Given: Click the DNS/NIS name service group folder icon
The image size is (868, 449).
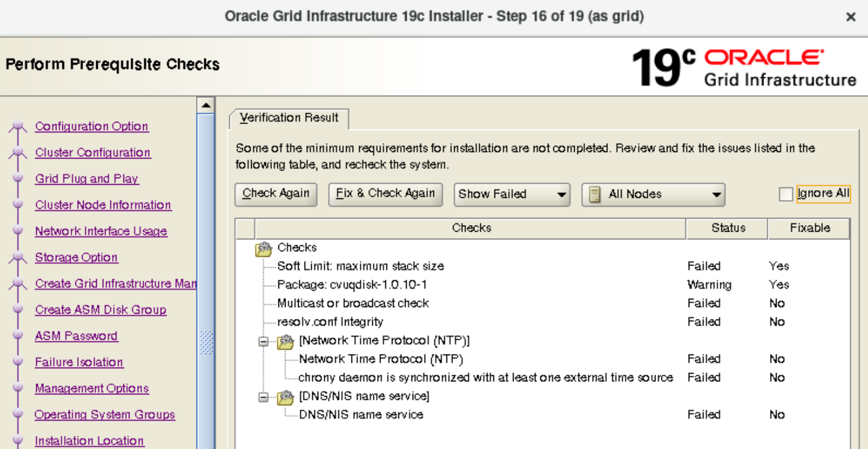Looking at the screenshot, I should click(285, 397).
